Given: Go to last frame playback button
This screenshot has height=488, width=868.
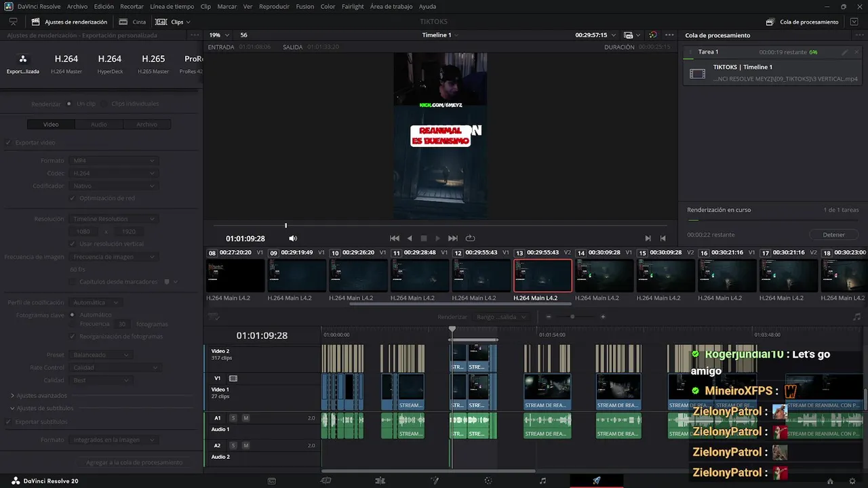Looking at the screenshot, I should 453,239.
